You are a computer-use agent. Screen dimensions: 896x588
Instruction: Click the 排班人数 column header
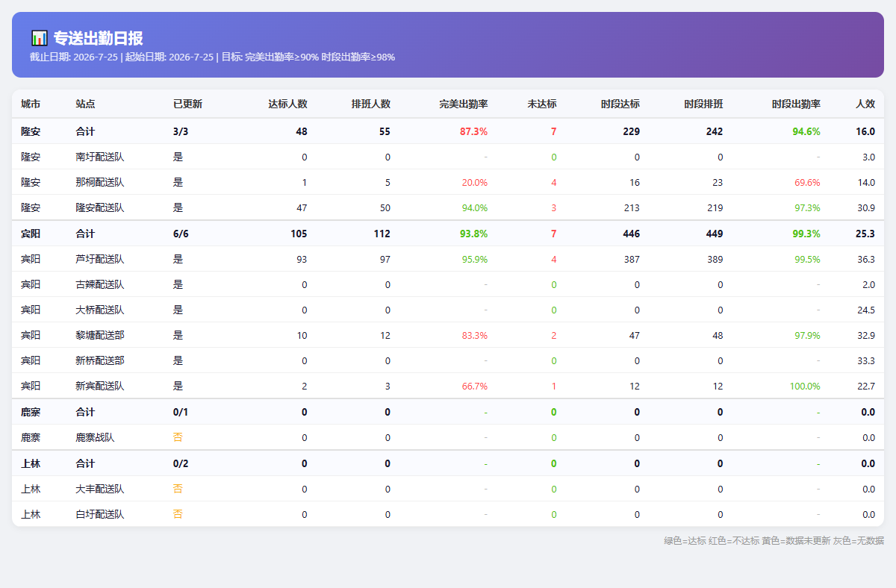click(371, 104)
